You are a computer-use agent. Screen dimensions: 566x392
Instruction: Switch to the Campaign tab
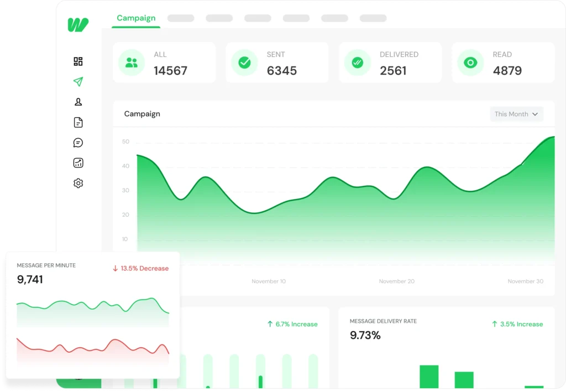tap(135, 18)
